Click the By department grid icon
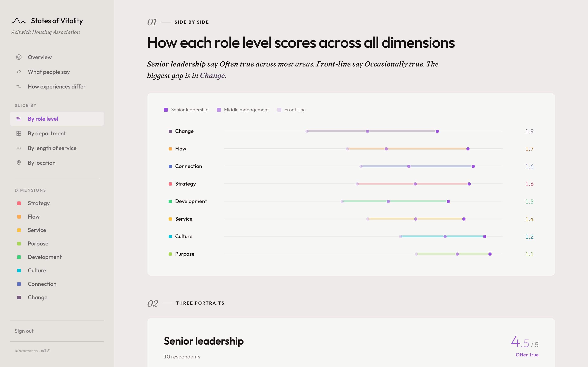 pos(19,134)
